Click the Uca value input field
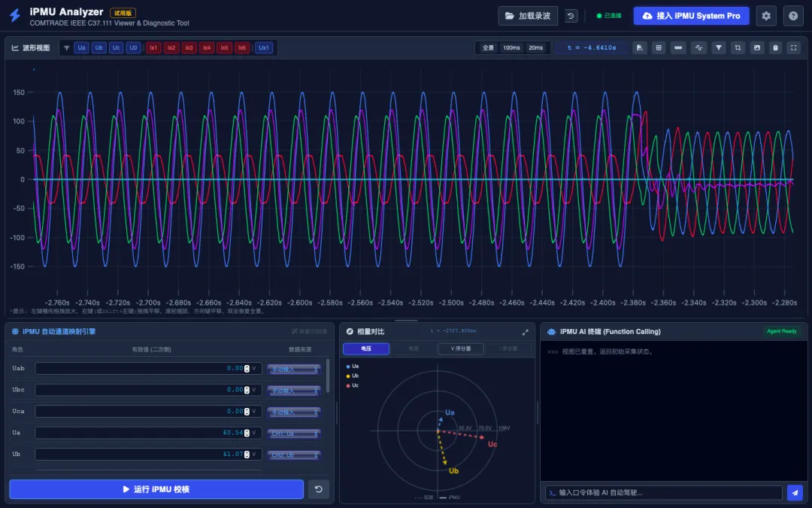The height and width of the screenshot is (508, 812). tap(148, 412)
